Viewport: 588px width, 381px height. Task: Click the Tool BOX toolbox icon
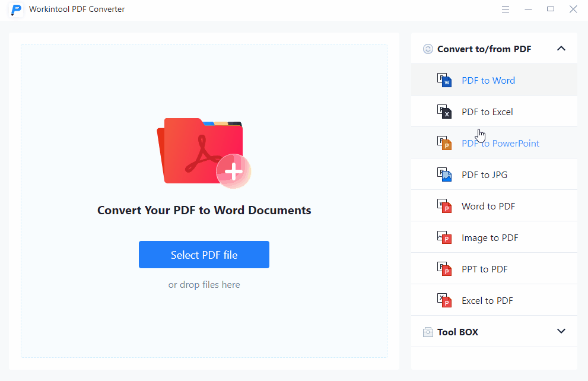(428, 332)
